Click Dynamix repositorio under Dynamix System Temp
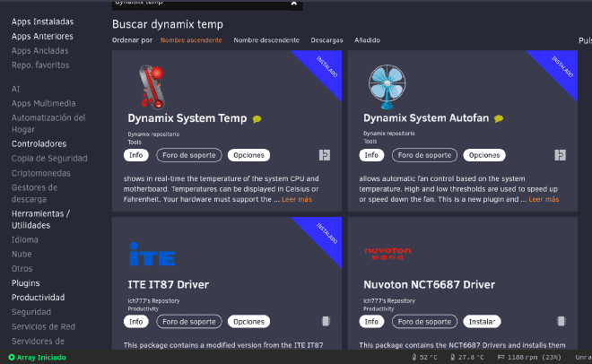This screenshot has height=364, width=592. pos(153,134)
